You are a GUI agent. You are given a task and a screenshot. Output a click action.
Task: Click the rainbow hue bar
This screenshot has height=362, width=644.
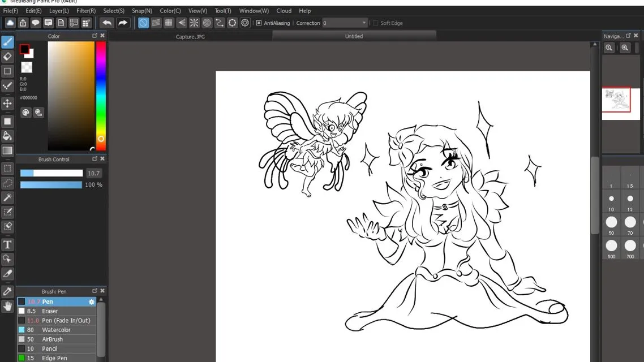tap(101, 96)
